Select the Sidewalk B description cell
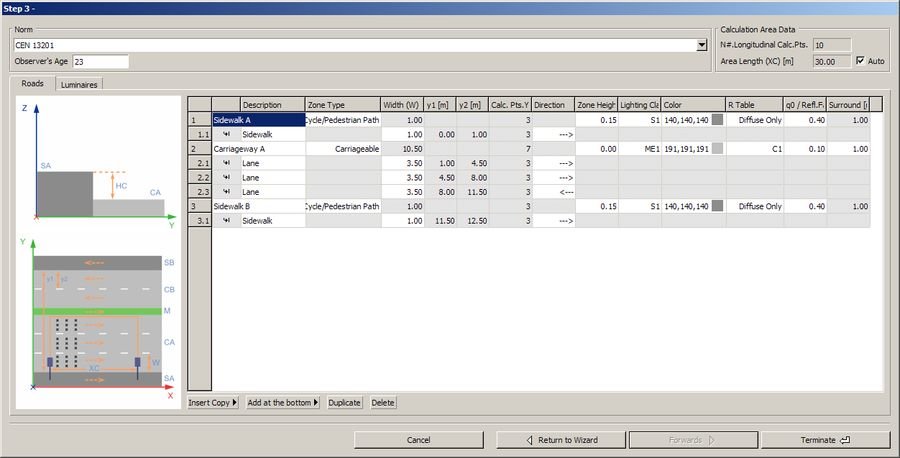This screenshot has width=900, height=458. click(x=259, y=206)
